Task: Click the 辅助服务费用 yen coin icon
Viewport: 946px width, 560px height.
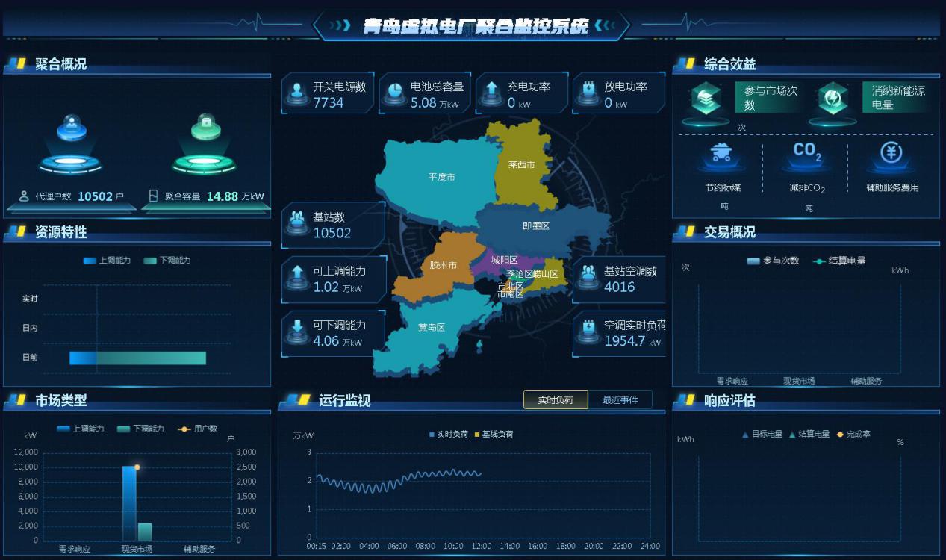Action: coord(891,154)
